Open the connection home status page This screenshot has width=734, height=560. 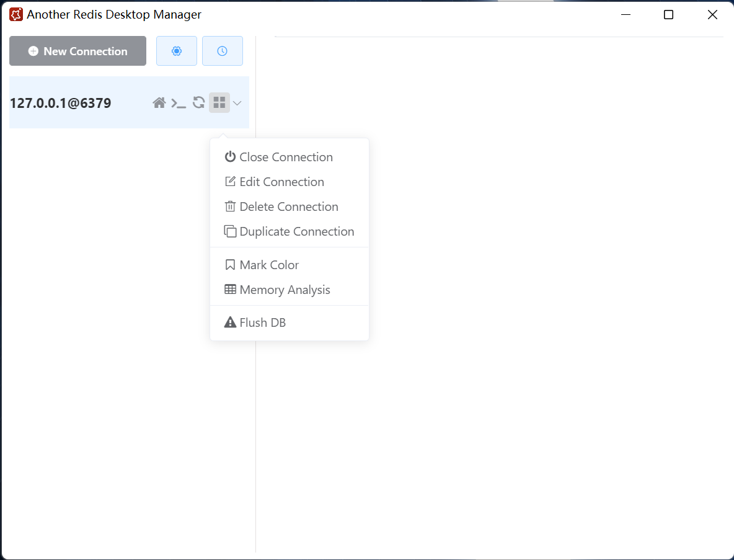pos(159,102)
